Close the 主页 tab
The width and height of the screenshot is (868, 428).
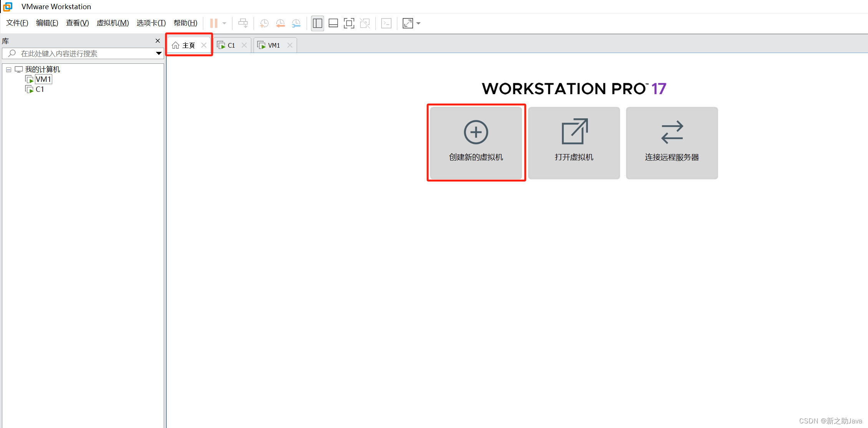[204, 45]
